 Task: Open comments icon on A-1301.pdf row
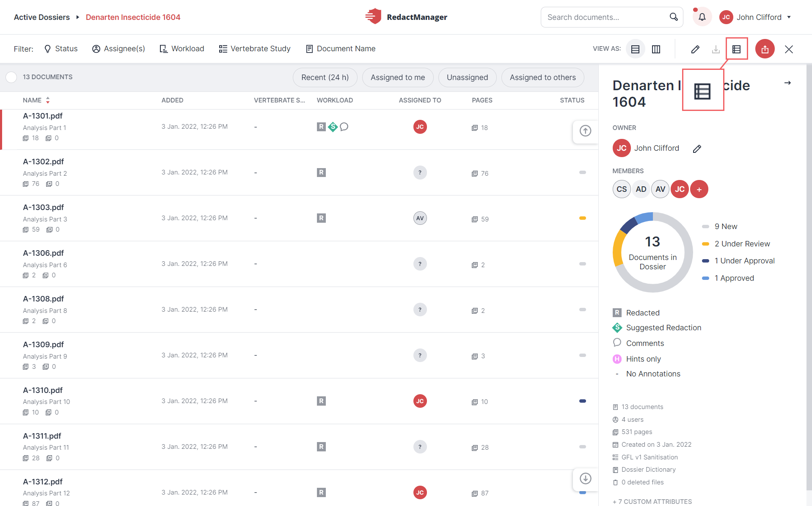(344, 127)
